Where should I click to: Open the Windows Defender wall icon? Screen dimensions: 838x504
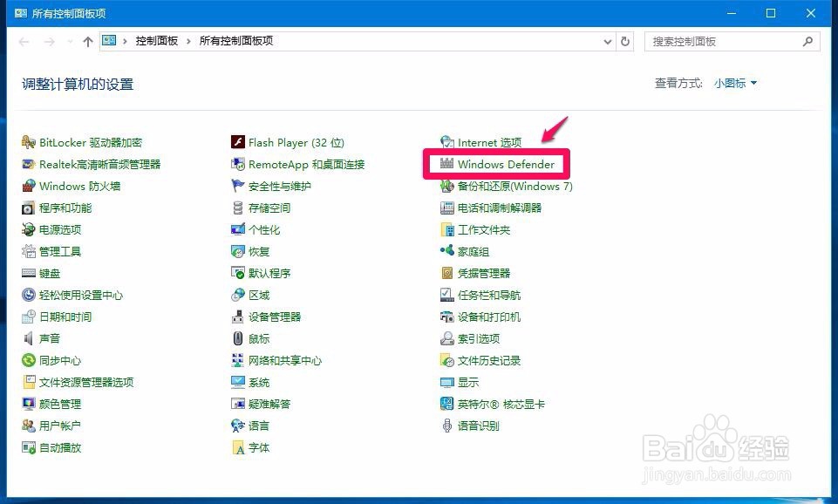(x=446, y=164)
